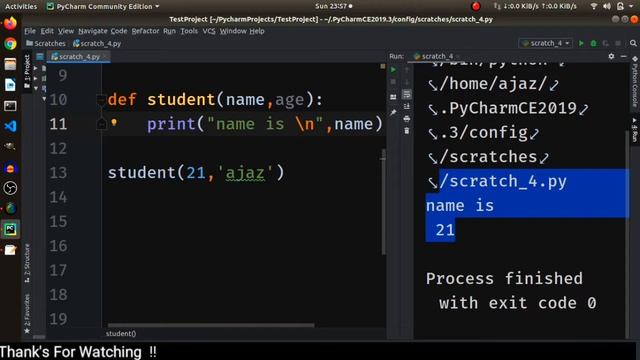Run scratch_4 with the green toolbar play button
This screenshot has height=360, width=640.
(581, 43)
